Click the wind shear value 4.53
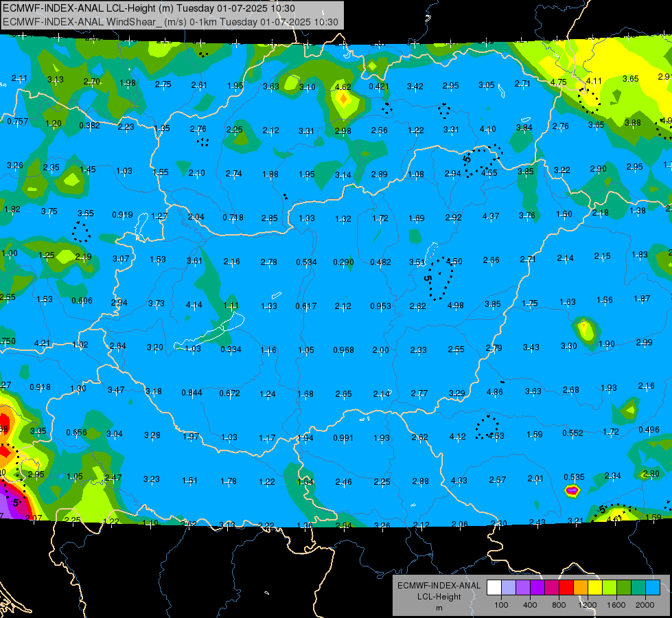672x618 pixels. coord(496,436)
